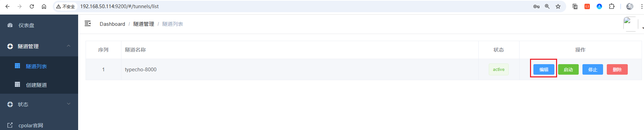Screen dimensions: 644x130
Task: Click the blue 编辑 button
Action: click(544, 70)
